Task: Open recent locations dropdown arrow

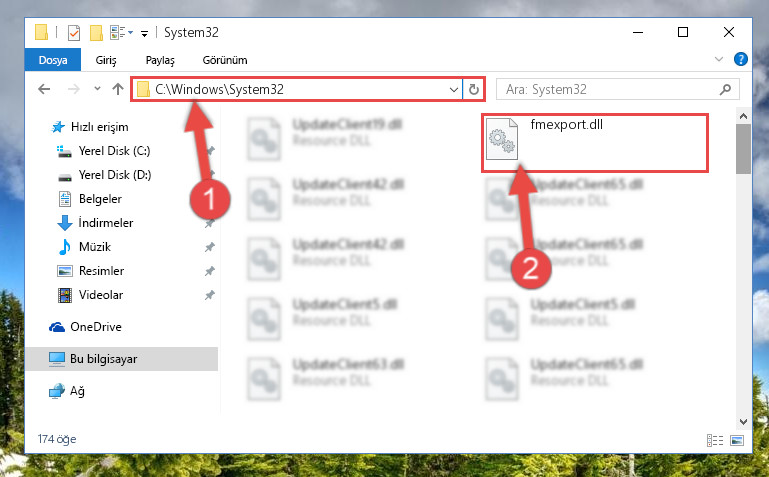Action: [97, 89]
